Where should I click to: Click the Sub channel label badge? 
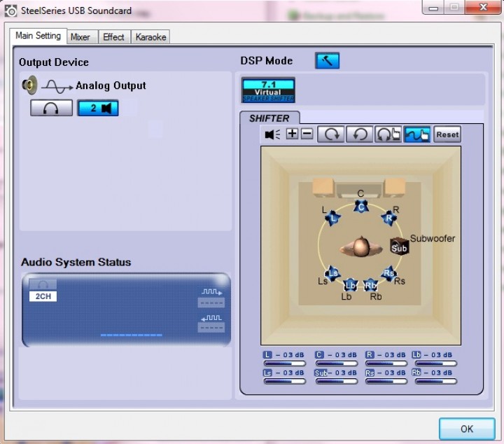[x=321, y=373]
